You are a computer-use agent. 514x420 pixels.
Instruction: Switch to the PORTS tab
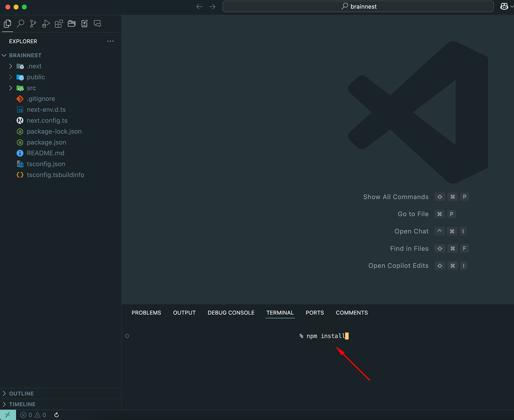coord(315,313)
